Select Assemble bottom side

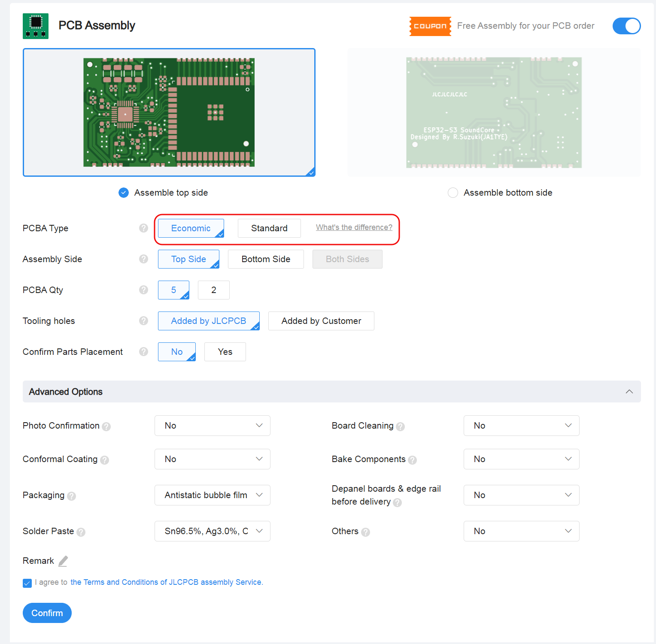point(453,193)
